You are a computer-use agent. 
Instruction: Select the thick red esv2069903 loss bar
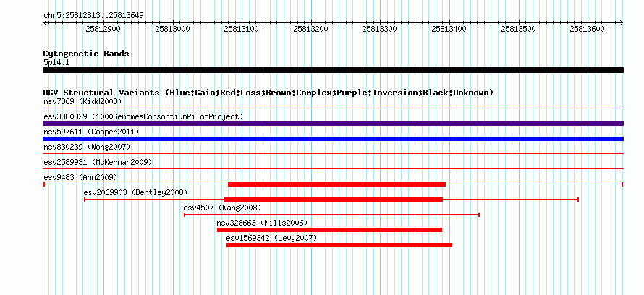(x=334, y=200)
